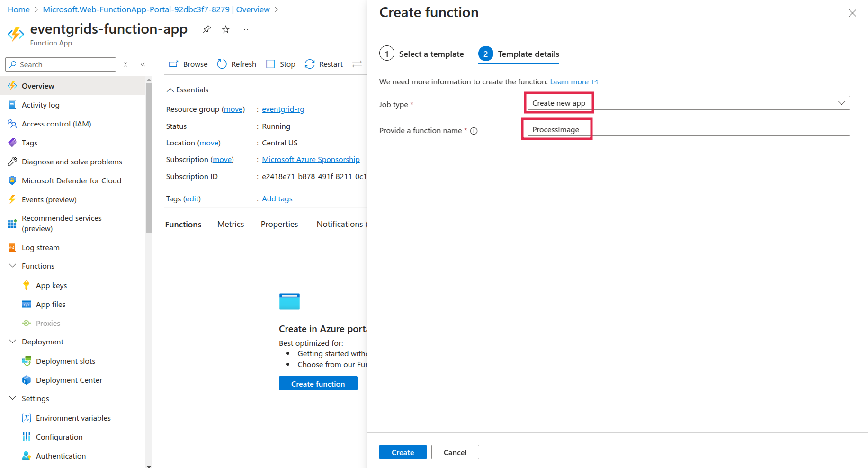Open Microsoft Defender for Cloud
868x468 pixels.
pyautogui.click(x=71, y=180)
